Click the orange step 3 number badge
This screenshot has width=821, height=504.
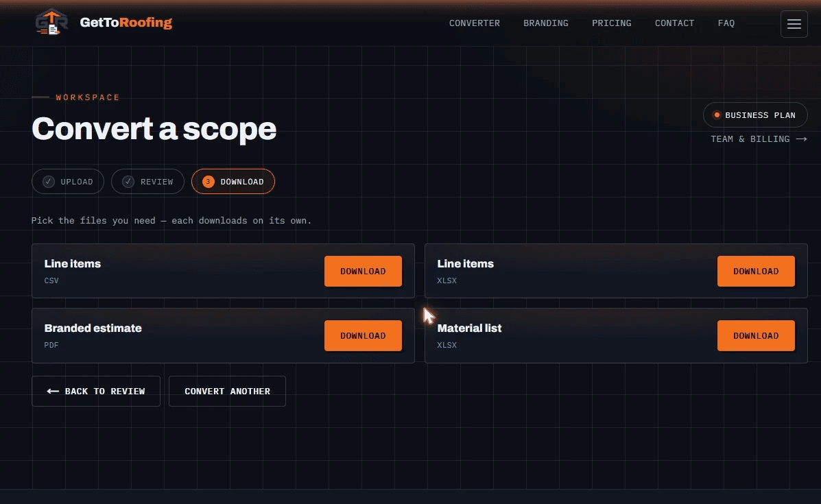click(209, 182)
